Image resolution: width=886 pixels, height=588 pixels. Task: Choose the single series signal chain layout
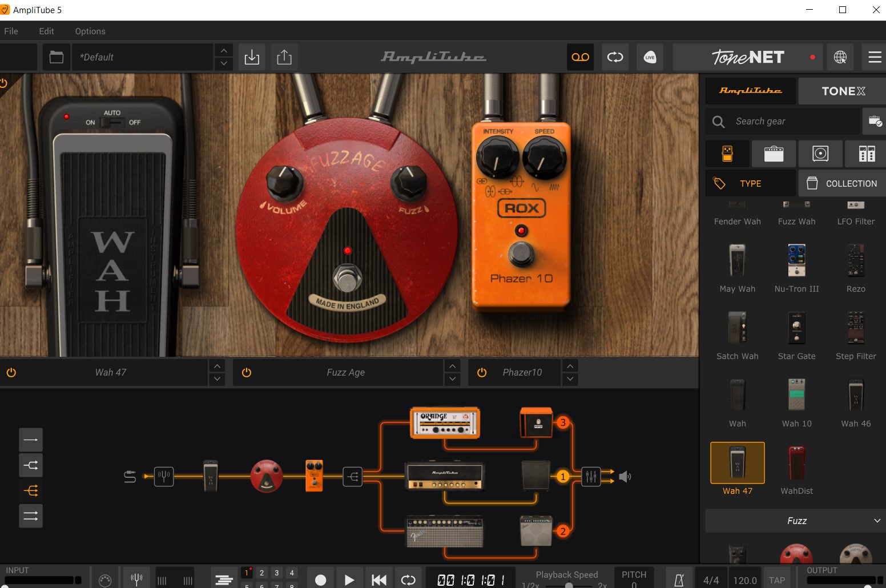tap(31, 440)
